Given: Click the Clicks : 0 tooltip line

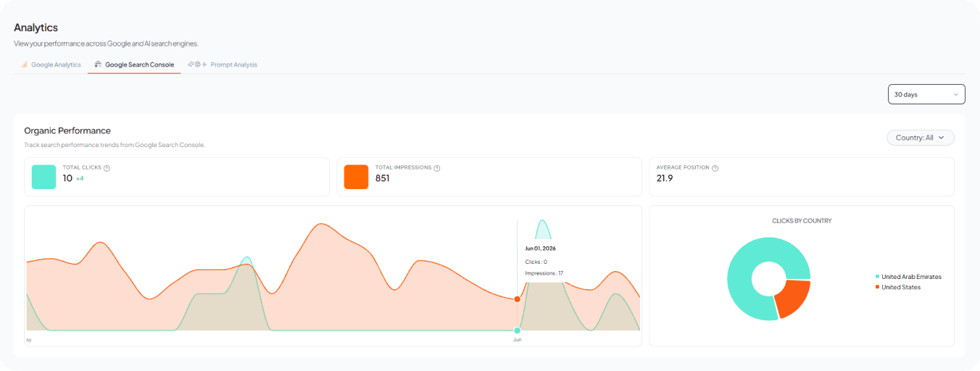Looking at the screenshot, I should [536, 262].
